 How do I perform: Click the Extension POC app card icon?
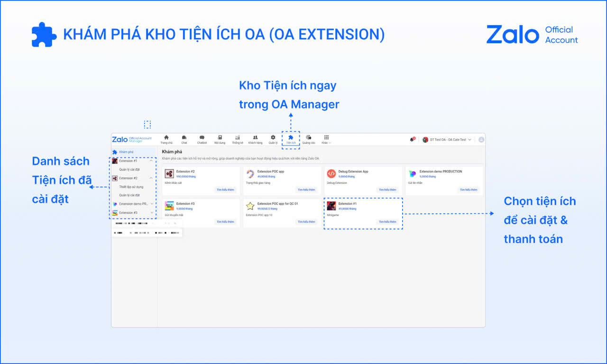[x=250, y=173]
